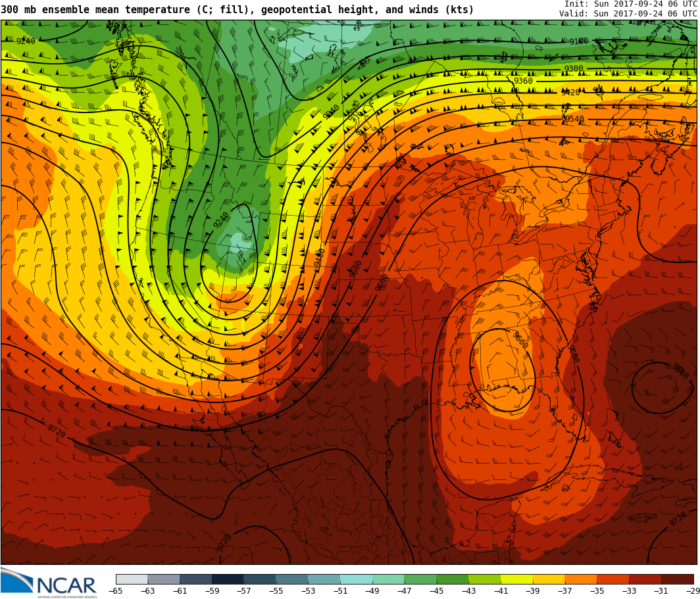Click the 9480 height contour label
This screenshot has width=700, height=599.
point(319,259)
